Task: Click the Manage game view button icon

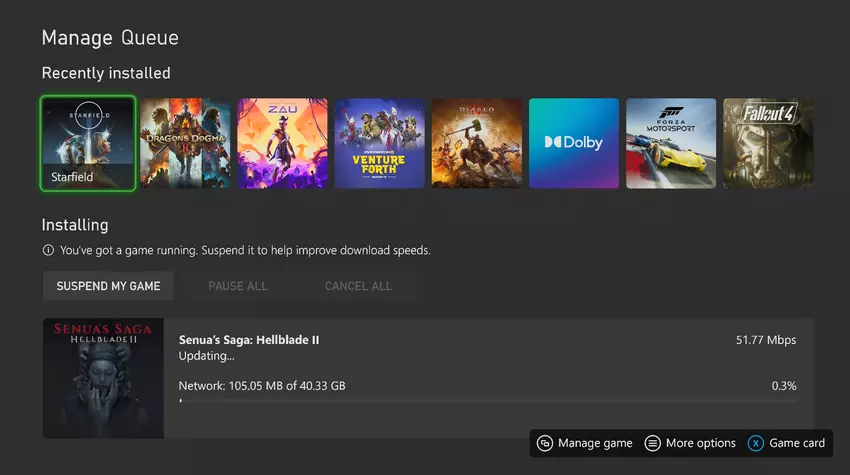Action: (545, 443)
